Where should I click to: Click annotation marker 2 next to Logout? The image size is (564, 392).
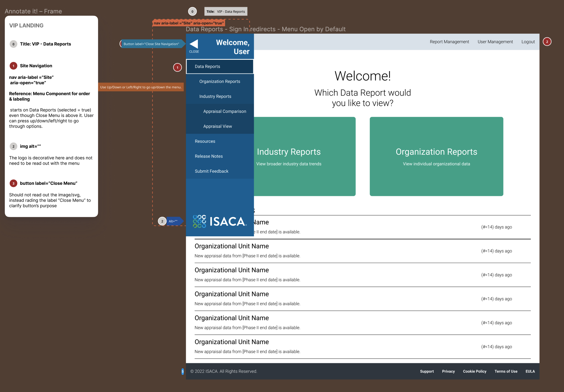pos(547,42)
